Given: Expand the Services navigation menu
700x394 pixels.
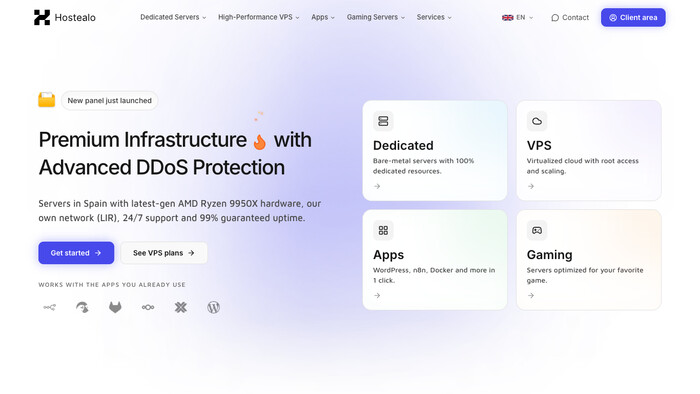Looking at the screenshot, I should (x=434, y=17).
